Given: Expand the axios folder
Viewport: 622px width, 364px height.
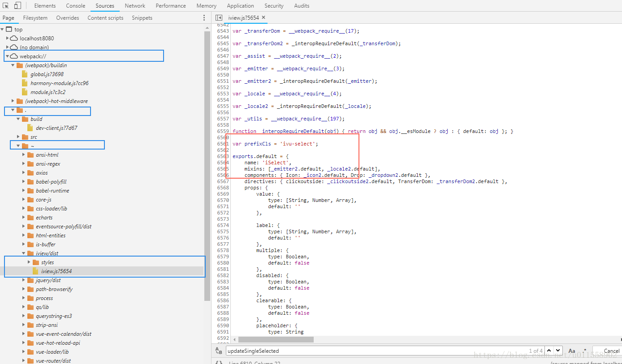Looking at the screenshot, I should pyautogui.click(x=24, y=173).
